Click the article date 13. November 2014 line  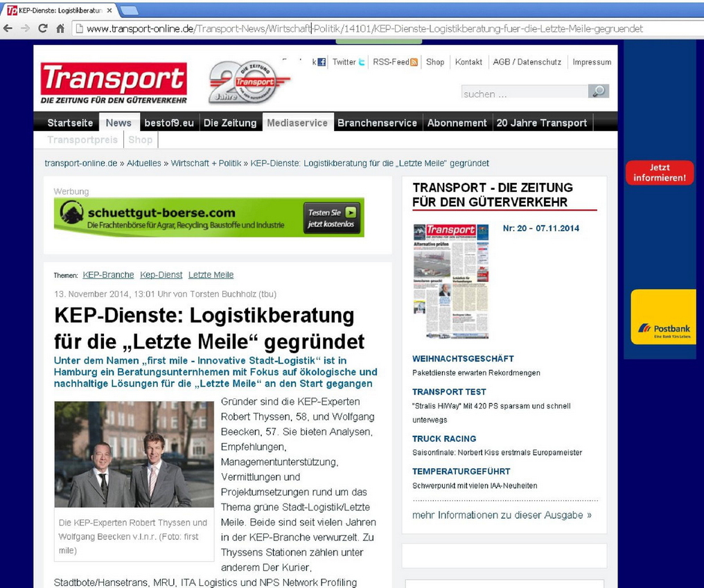point(165,294)
